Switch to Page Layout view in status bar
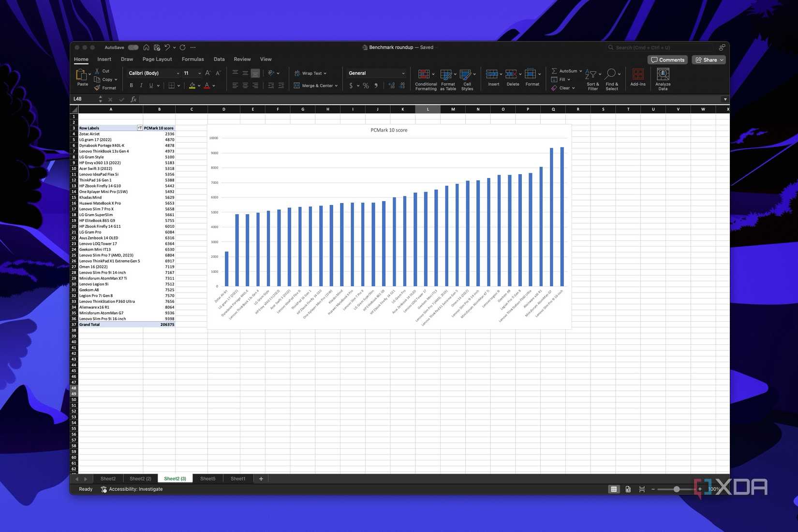This screenshot has height=532, width=798. point(628,489)
